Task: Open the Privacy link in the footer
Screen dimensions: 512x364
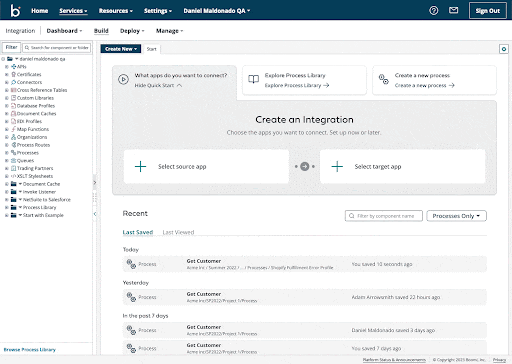Action: tap(499, 360)
